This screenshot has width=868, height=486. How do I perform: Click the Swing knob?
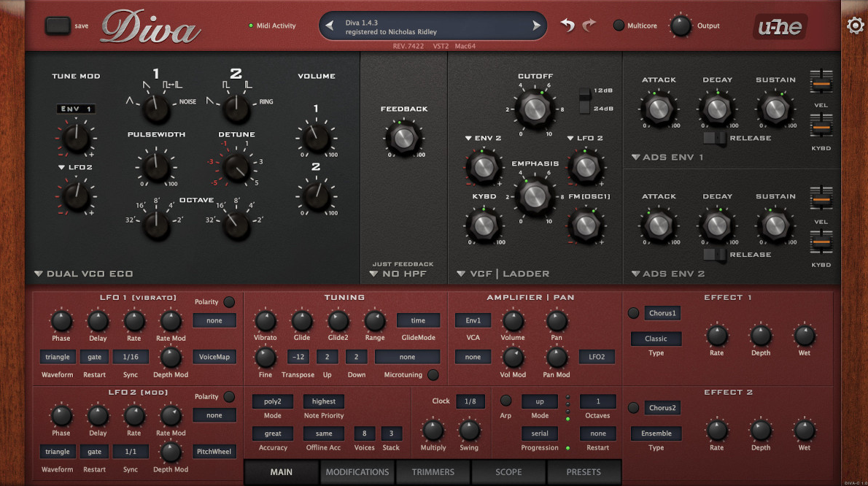tap(469, 431)
